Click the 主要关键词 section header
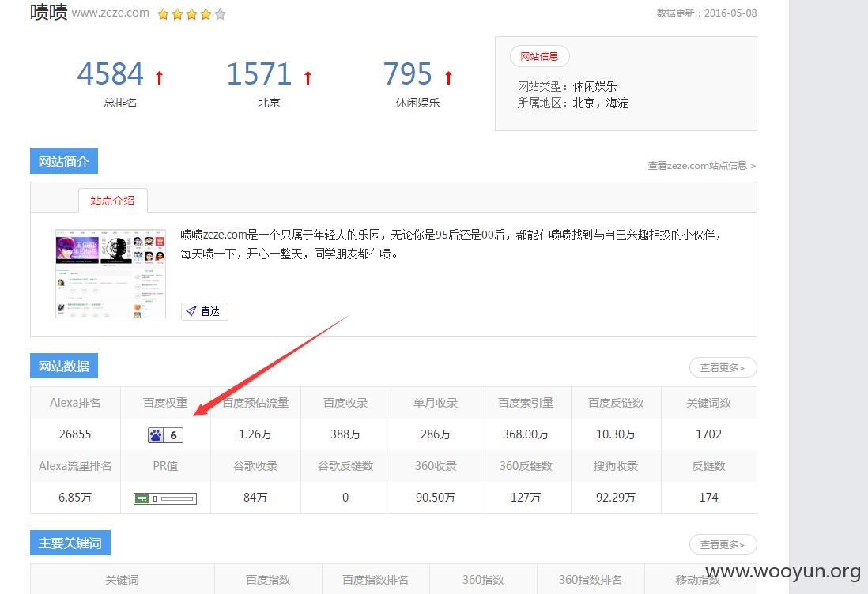Image resolution: width=868 pixels, height=594 pixels. tap(70, 543)
